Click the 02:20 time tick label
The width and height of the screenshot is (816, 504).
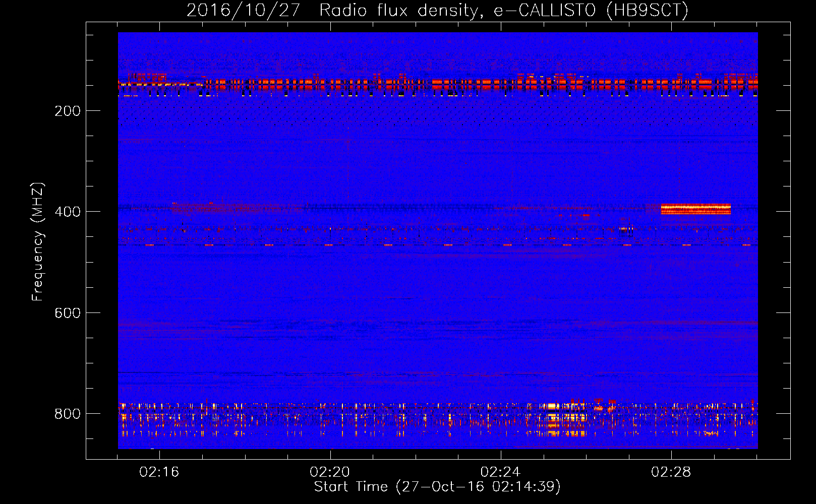point(330,472)
